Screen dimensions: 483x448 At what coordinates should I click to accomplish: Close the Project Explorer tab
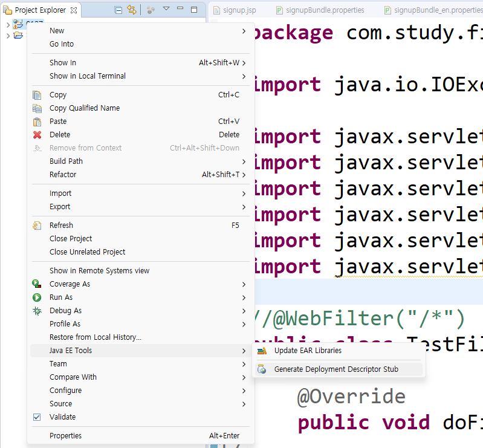[74, 10]
